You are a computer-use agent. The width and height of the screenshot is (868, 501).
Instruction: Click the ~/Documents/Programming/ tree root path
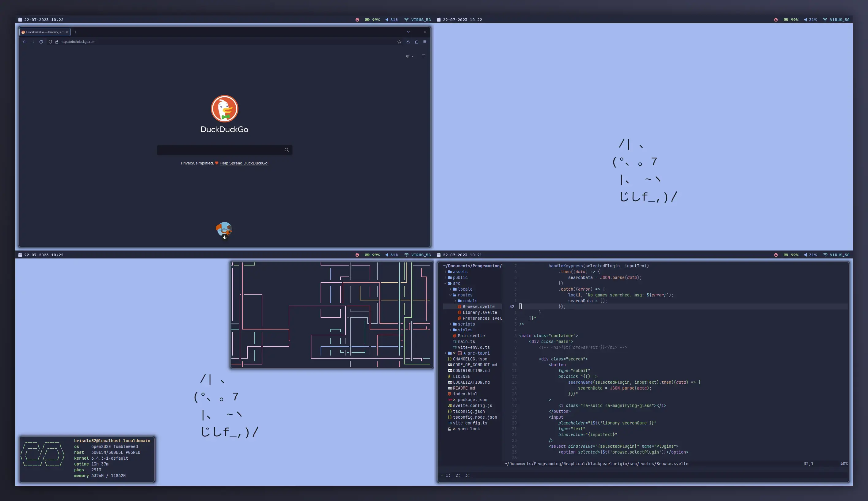472,266
